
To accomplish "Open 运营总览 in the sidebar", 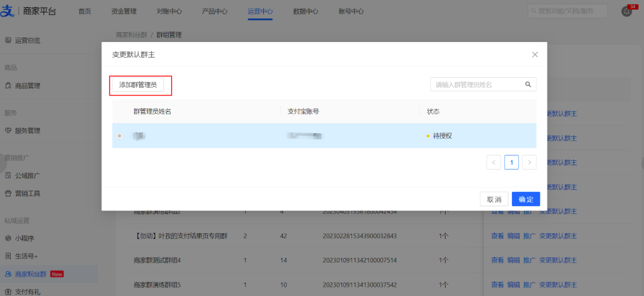I will click(x=27, y=41).
